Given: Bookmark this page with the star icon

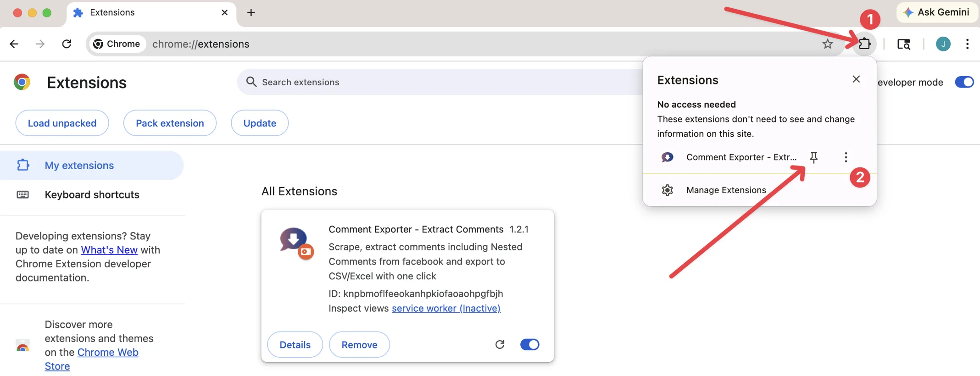Looking at the screenshot, I should coord(827,44).
